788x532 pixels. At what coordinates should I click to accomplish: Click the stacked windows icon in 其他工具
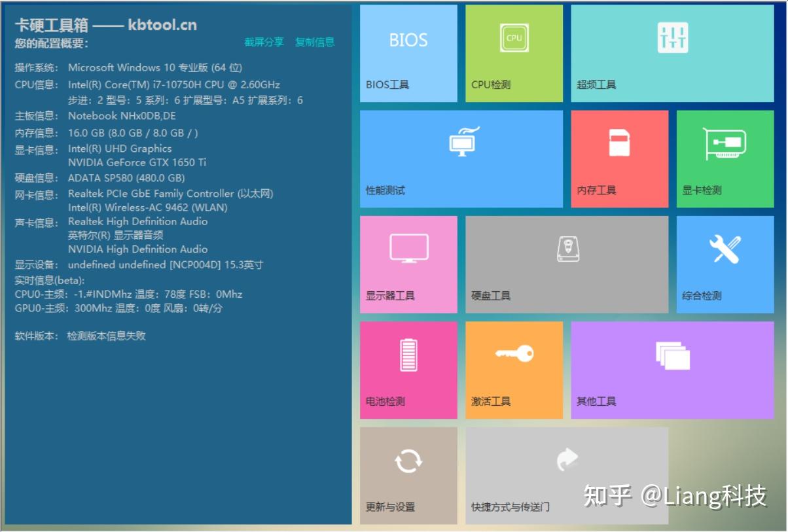(673, 355)
